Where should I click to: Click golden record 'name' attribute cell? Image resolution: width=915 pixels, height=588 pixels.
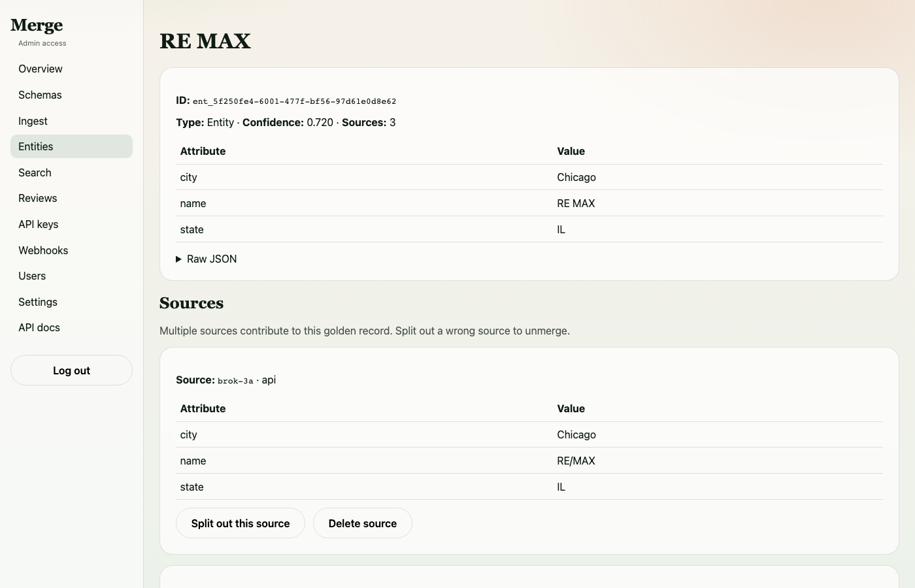[x=364, y=203]
